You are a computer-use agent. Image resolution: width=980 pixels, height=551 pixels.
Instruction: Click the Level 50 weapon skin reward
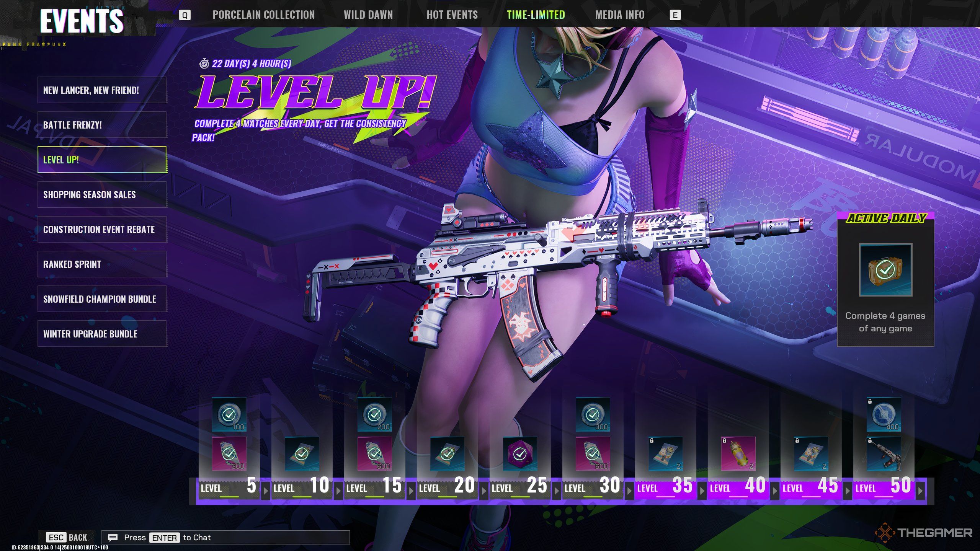[884, 454]
